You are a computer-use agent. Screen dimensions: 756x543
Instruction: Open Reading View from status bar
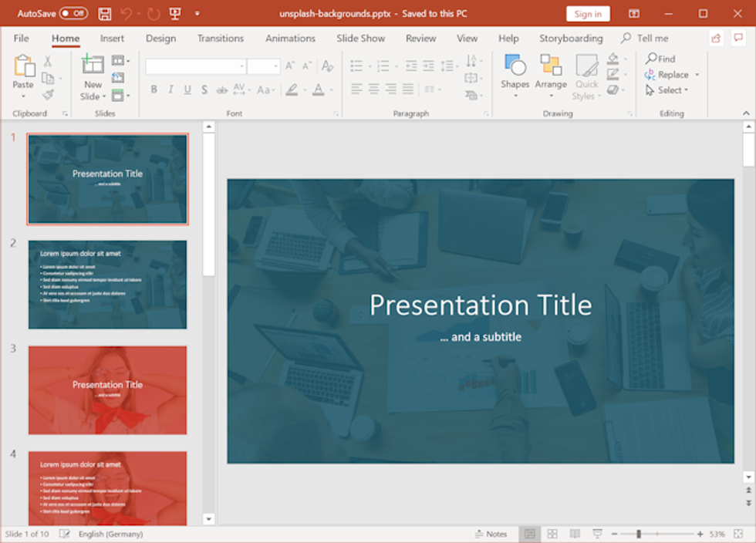(x=575, y=533)
